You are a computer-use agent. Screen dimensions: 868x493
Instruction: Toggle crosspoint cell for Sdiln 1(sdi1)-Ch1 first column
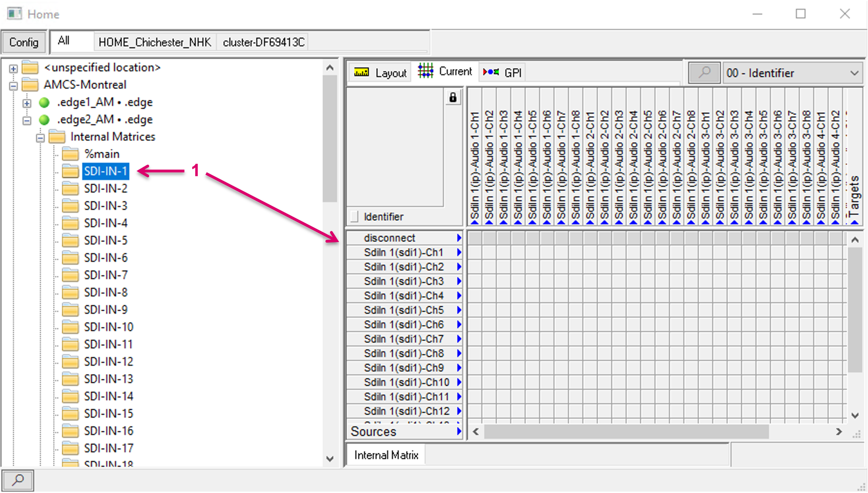(475, 253)
